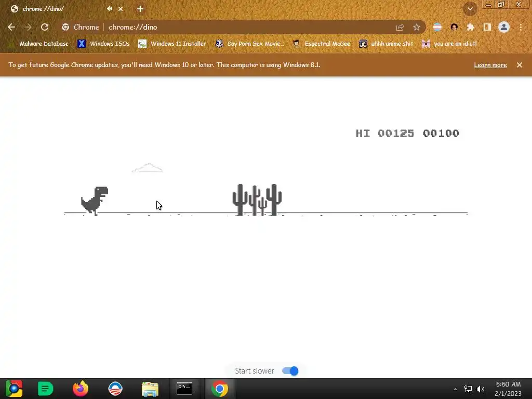This screenshot has height=399, width=532.
Task: Open the Extensions puzzle piece menu
Action: [x=470, y=27]
